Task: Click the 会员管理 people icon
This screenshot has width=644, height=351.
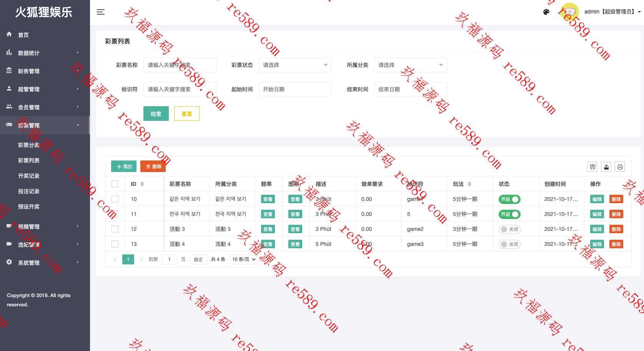Action: pyautogui.click(x=9, y=107)
